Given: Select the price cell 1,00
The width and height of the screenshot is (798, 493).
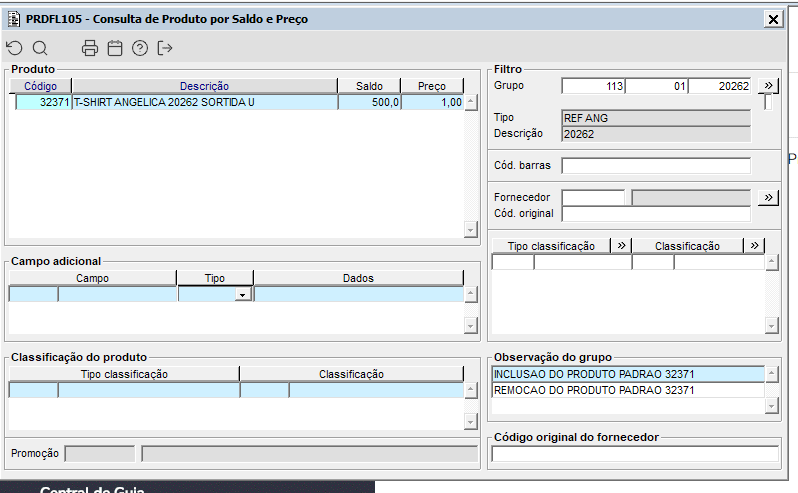Looking at the screenshot, I should pos(433,102).
